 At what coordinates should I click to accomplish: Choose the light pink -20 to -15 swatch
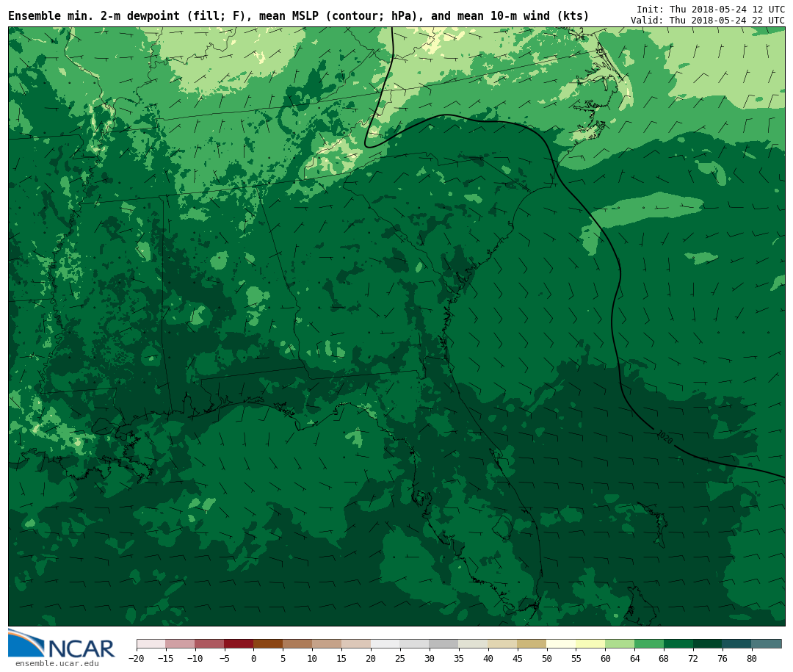click(x=151, y=643)
